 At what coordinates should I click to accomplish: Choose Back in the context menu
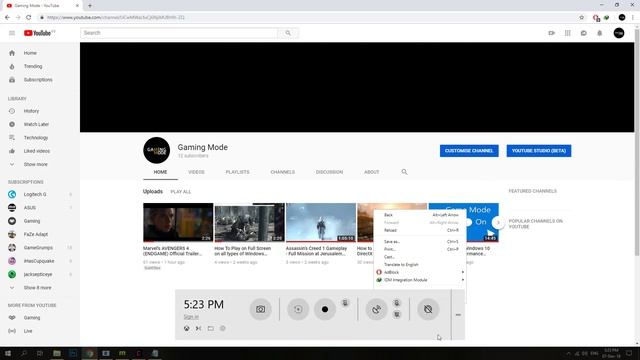[x=420, y=215]
